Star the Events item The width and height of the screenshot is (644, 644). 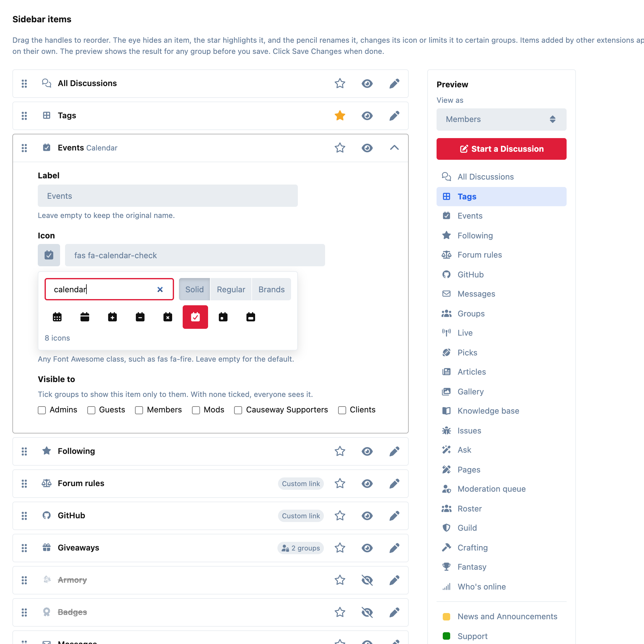tap(340, 148)
